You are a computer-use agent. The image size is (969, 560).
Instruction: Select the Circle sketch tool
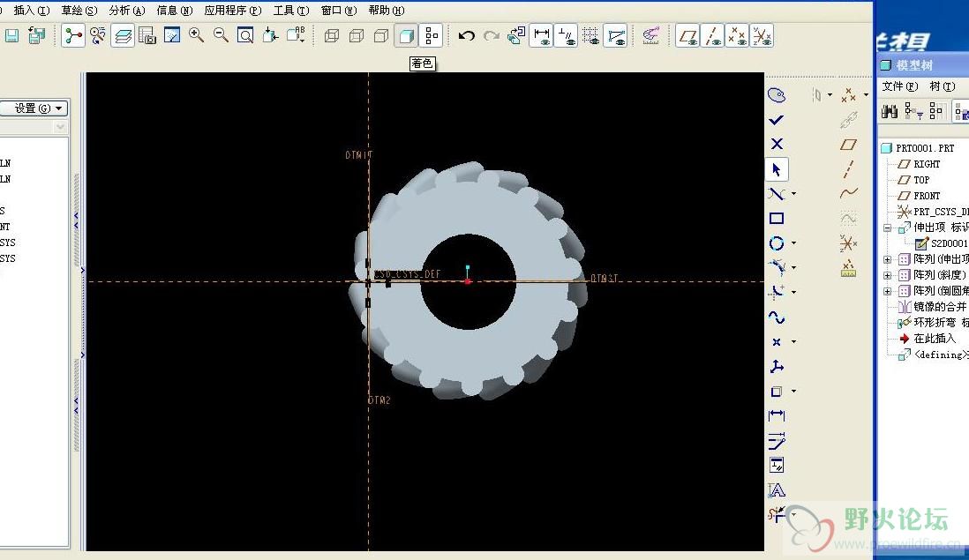777,243
